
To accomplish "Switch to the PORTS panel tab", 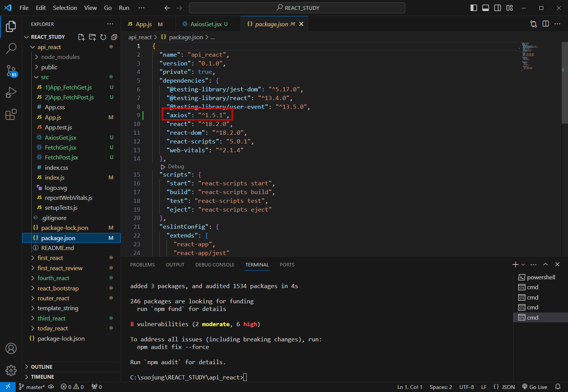I will click(x=287, y=265).
